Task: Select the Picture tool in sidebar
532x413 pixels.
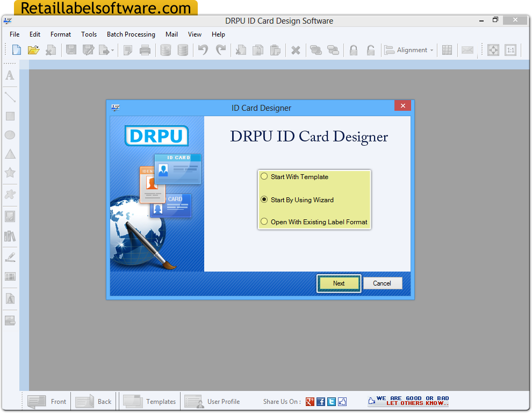Action: [10, 216]
